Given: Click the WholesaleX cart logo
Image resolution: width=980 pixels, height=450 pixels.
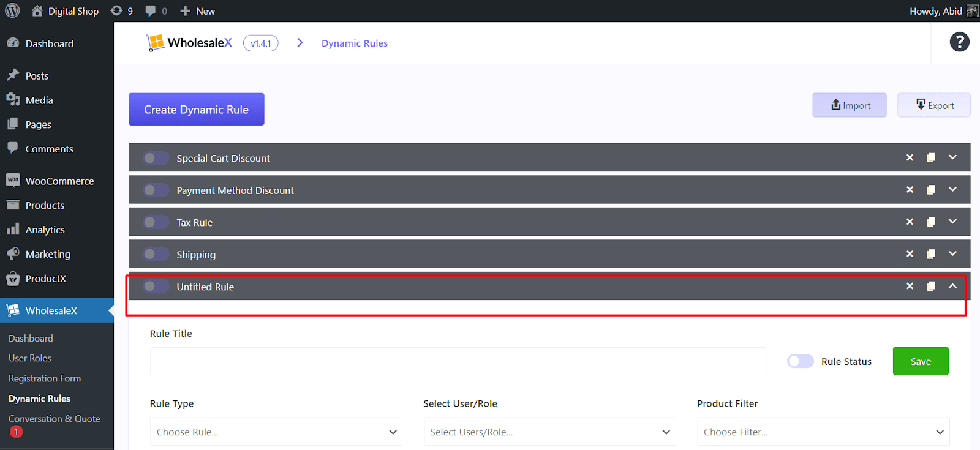Looking at the screenshot, I should pyautogui.click(x=155, y=43).
